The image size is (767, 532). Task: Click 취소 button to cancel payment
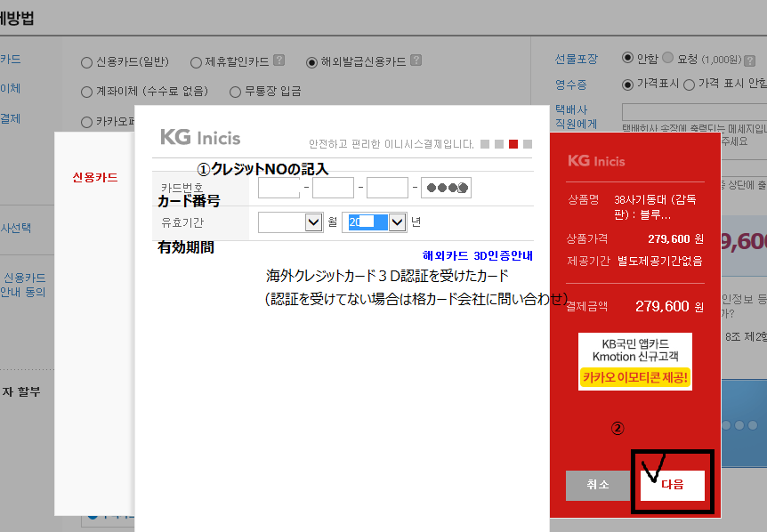point(598,485)
